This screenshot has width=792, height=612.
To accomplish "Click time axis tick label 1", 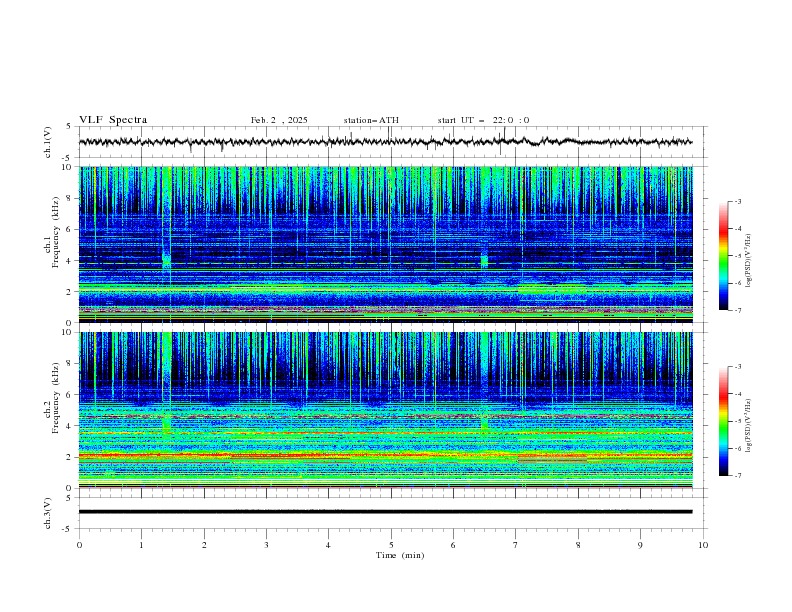I will 141,545.
